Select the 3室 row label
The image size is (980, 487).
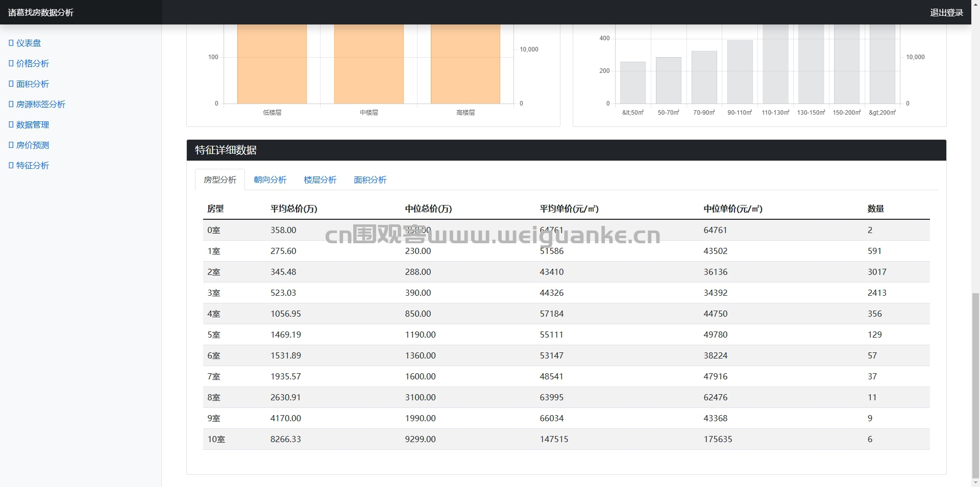(x=214, y=293)
